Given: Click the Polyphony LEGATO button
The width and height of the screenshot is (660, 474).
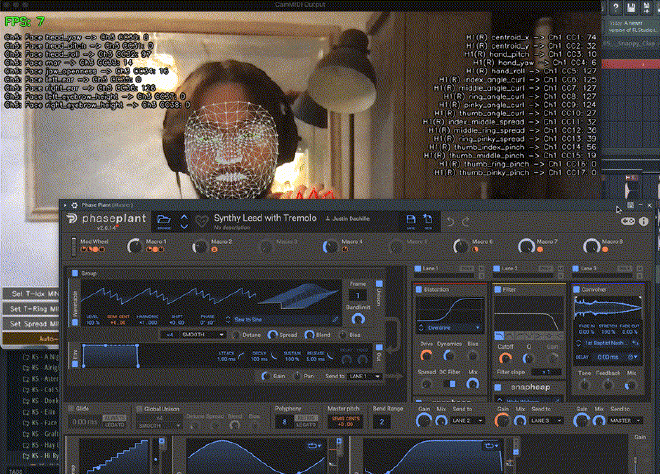Looking at the screenshot, I should point(306,425).
